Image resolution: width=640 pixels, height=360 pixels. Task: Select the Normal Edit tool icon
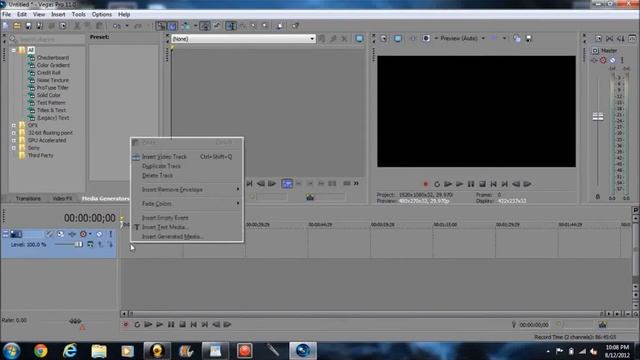pos(231,26)
